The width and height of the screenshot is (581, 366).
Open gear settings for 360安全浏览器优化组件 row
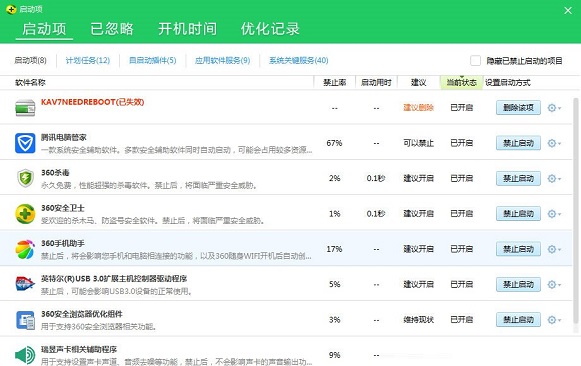pos(554,320)
